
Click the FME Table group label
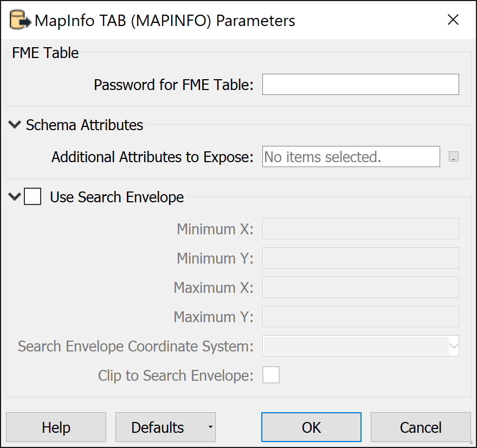click(46, 53)
